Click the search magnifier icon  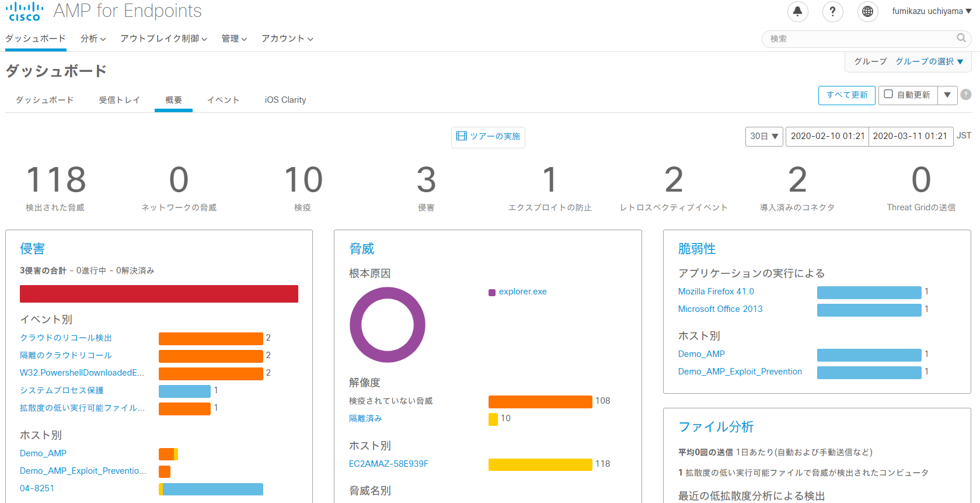click(x=961, y=38)
